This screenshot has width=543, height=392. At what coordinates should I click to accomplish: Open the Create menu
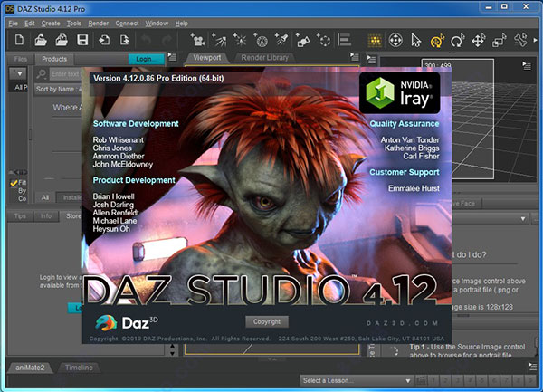(51, 24)
